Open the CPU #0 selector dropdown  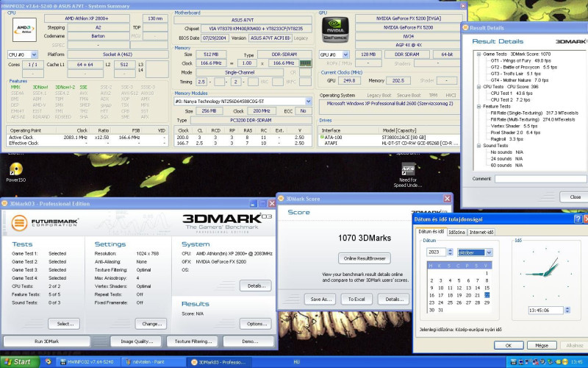pyautogui.click(x=34, y=54)
